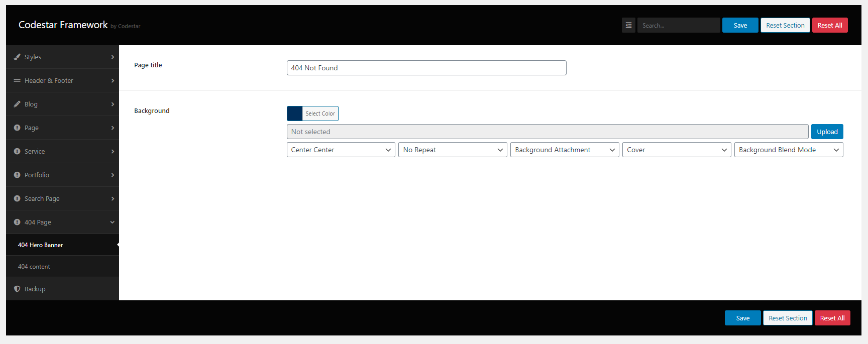The height and width of the screenshot is (344, 868).
Task: Click the Upload button for background image
Action: (827, 132)
